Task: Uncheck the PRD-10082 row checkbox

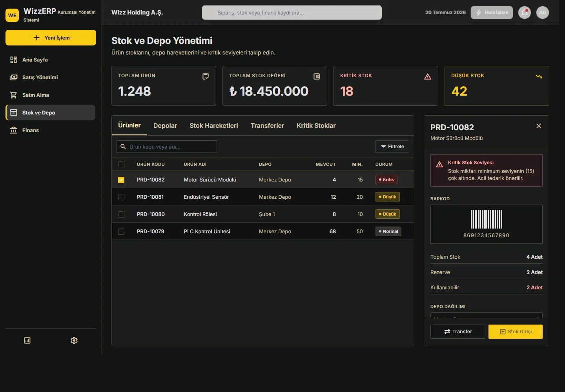Action: click(x=121, y=180)
